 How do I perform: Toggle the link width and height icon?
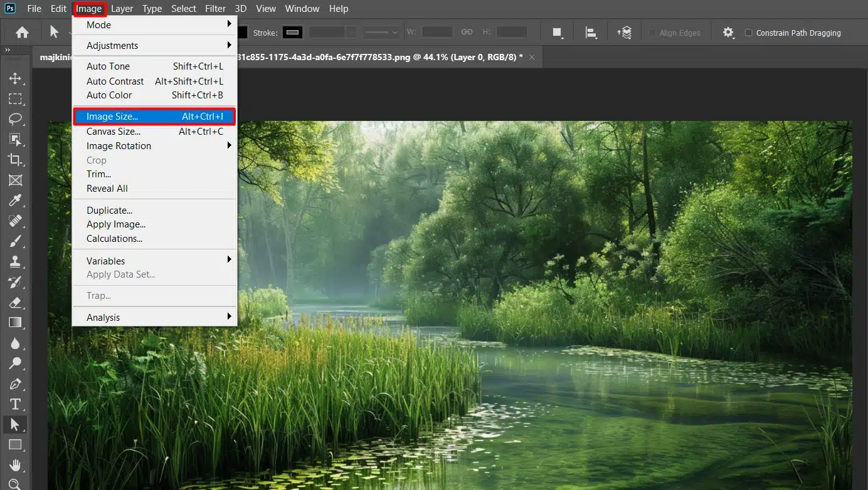tap(467, 32)
